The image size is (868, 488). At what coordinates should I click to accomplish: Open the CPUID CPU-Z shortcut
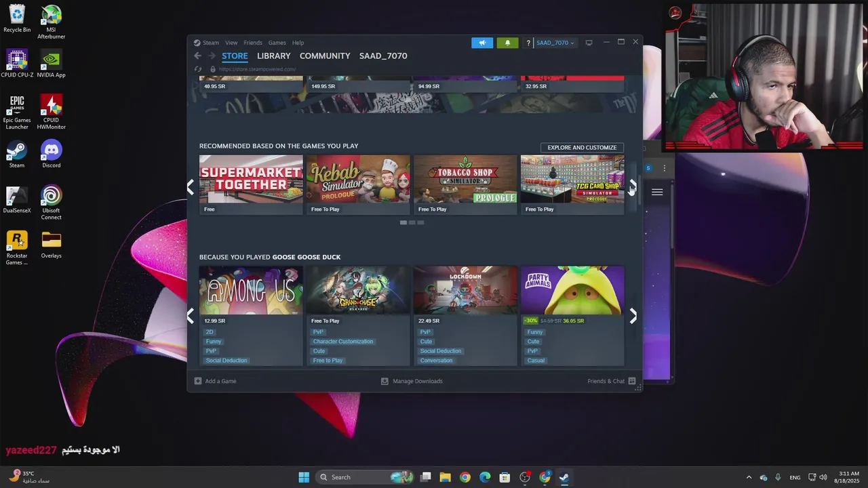17,64
